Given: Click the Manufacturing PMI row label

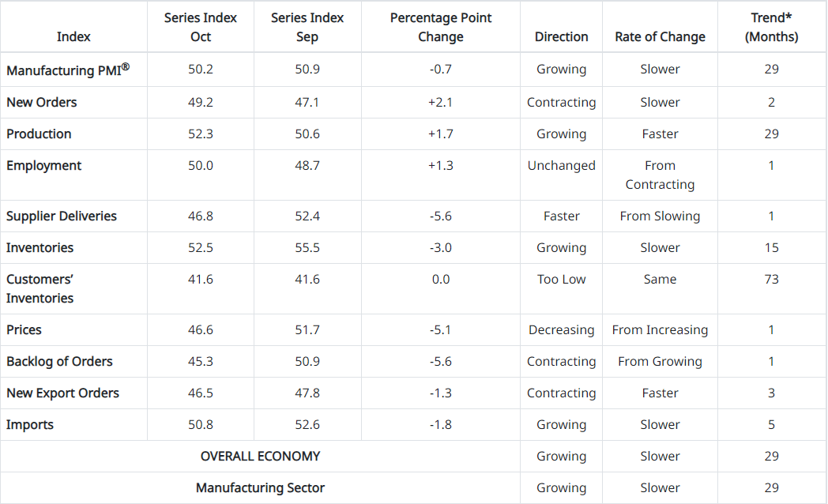Looking at the screenshot, I should pyautogui.click(x=67, y=70).
